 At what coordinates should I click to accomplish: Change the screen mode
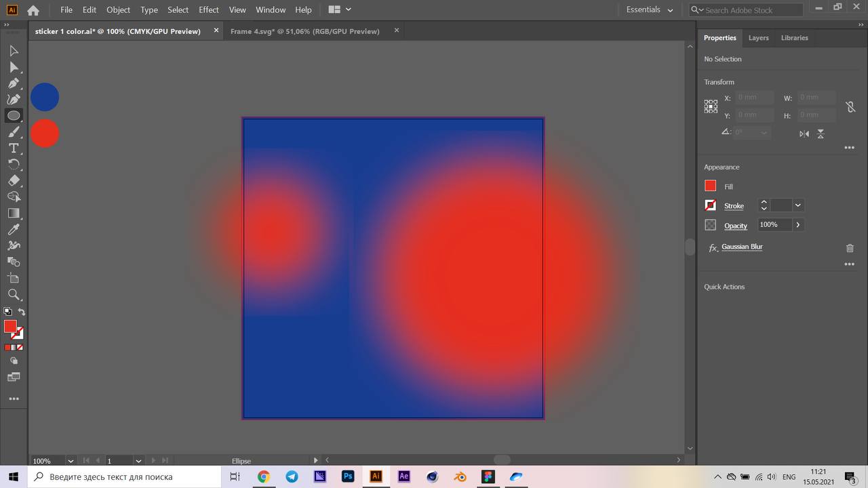pos(14,377)
